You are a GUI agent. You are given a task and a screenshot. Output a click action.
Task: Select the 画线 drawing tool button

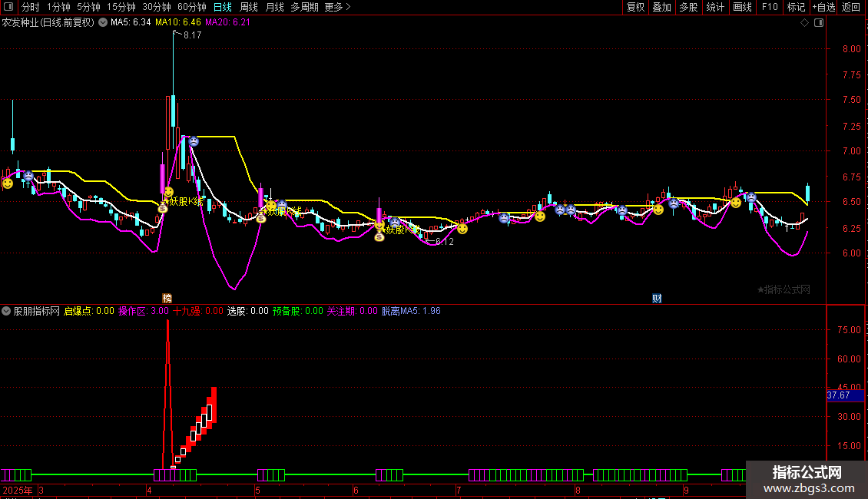pyautogui.click(x=742, y=7)
